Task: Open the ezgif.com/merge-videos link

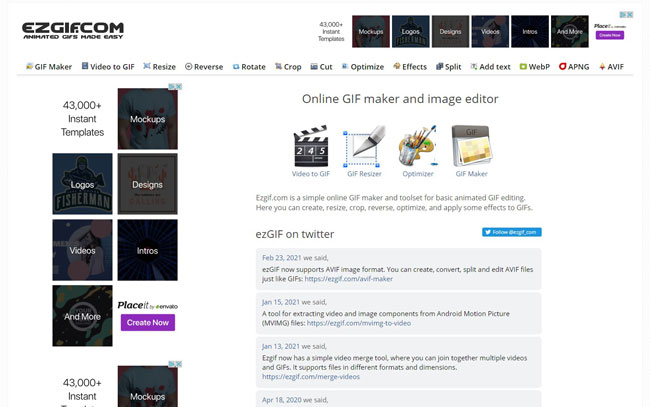Action: coord(310,377)
